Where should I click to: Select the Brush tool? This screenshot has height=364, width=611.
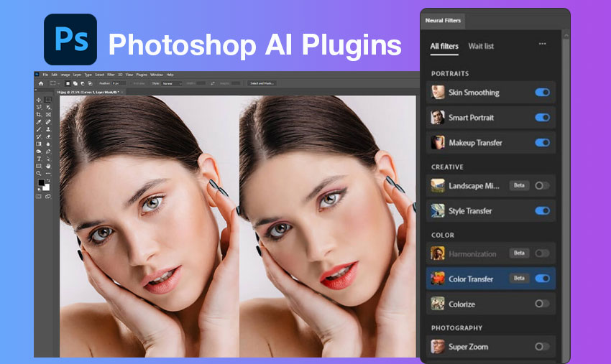(x=39, y=129)
